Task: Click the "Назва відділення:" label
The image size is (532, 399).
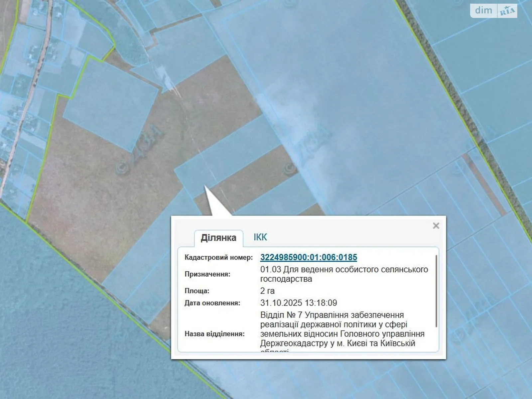Action: (214, 334)
